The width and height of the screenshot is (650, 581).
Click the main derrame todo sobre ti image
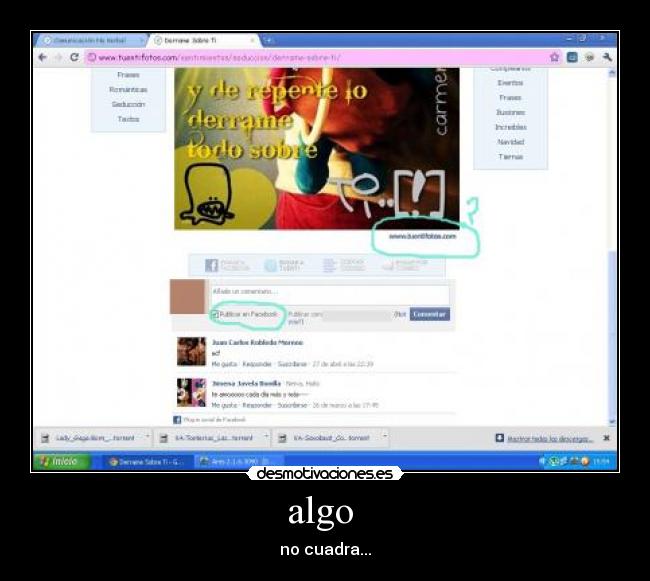coord(317,149)
